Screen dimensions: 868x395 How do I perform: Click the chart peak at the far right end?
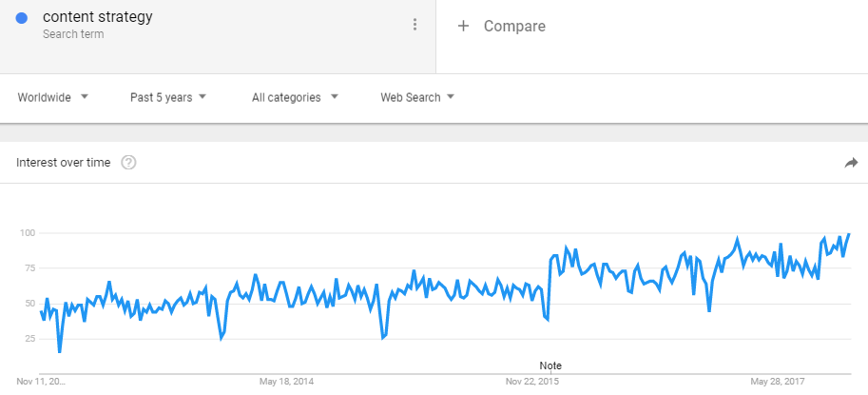coord(849,234)
